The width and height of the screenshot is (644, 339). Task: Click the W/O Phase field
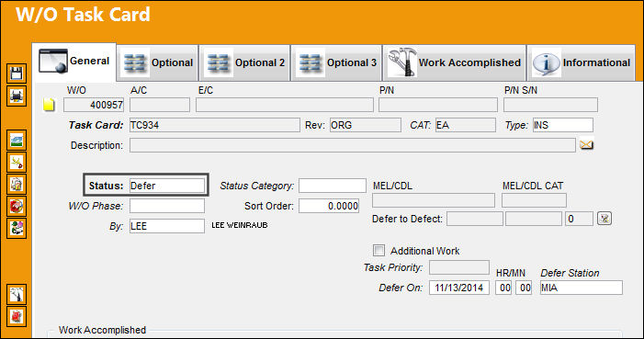tap(167, 206)
